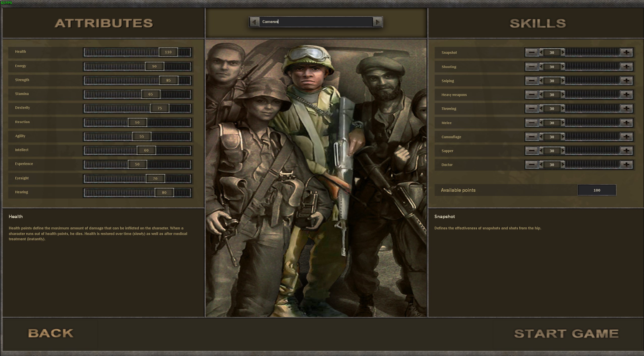Click the plus button for Snapshot skill
The image size is (644, 356).
pos(626,53)
